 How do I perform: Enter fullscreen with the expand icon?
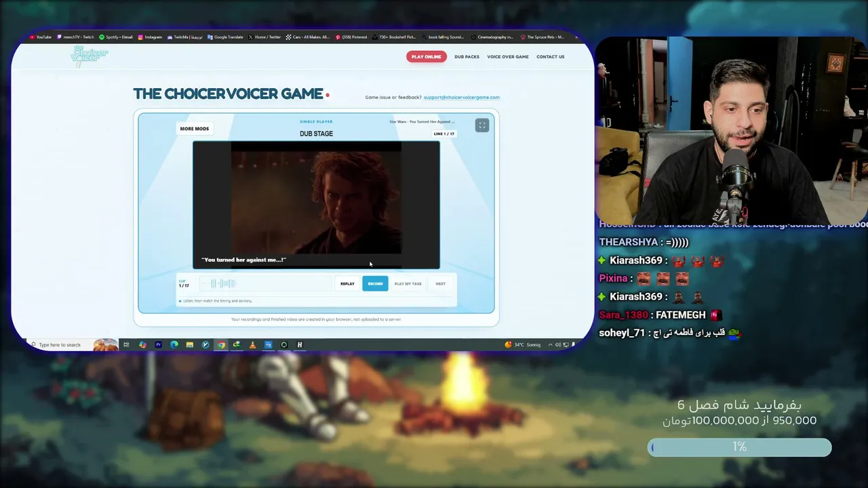[481, 125]
